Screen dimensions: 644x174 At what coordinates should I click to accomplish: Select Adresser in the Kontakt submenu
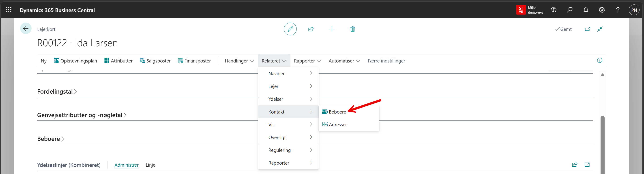click(x=337, y=125)
